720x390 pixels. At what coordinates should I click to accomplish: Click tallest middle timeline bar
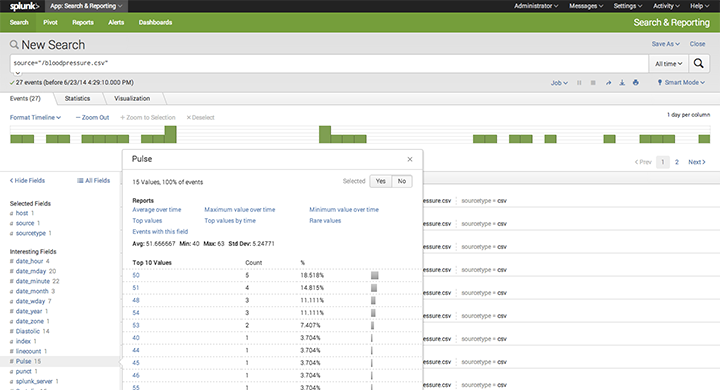tap(325, 134)
